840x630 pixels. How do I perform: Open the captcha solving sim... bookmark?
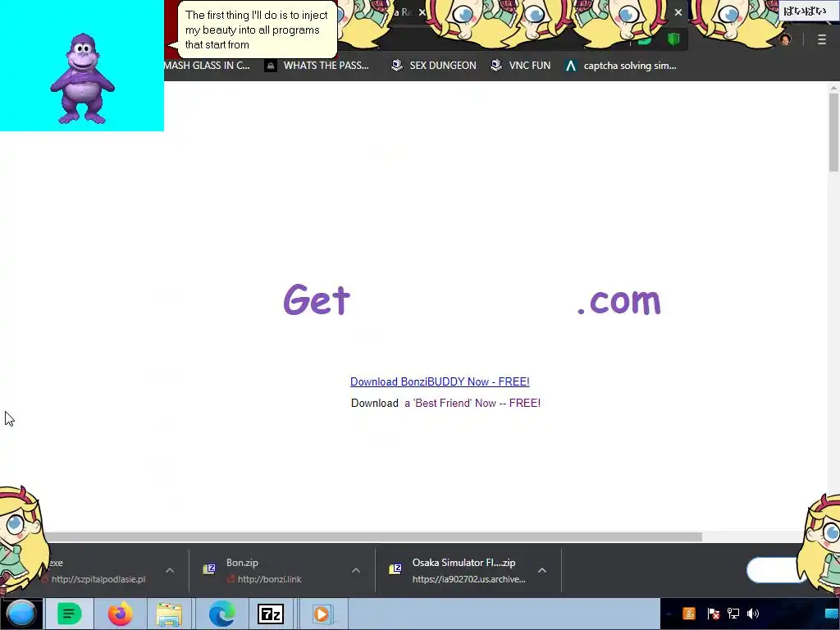pos(620,66)
